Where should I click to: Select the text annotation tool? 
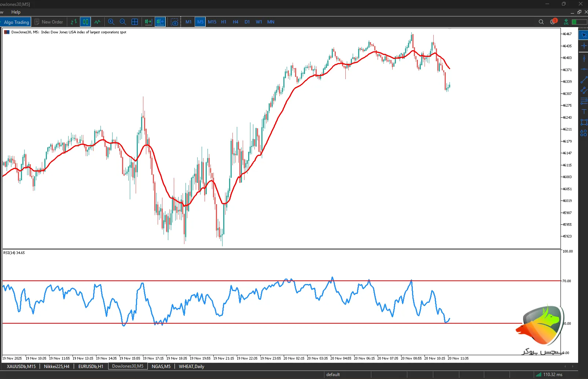click(584, 112)
